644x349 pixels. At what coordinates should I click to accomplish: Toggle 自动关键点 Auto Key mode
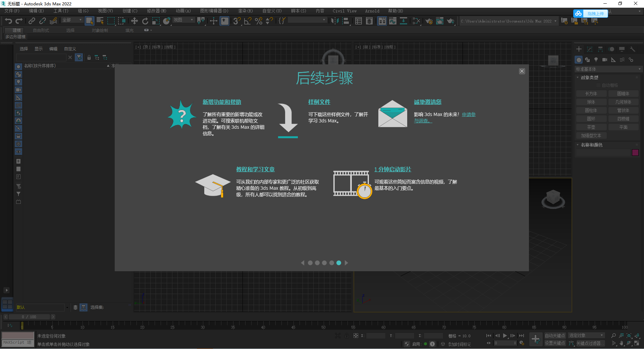click(555, 336)
